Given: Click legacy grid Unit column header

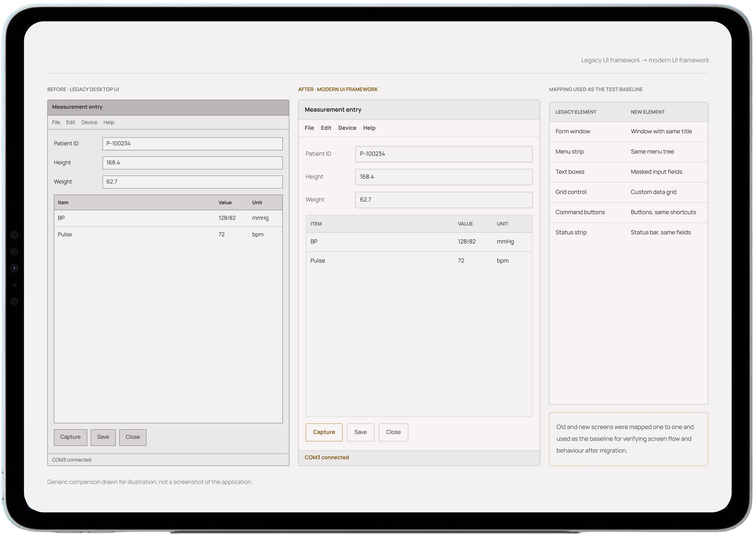Looking at the screenshot, I should click(257, 203).
